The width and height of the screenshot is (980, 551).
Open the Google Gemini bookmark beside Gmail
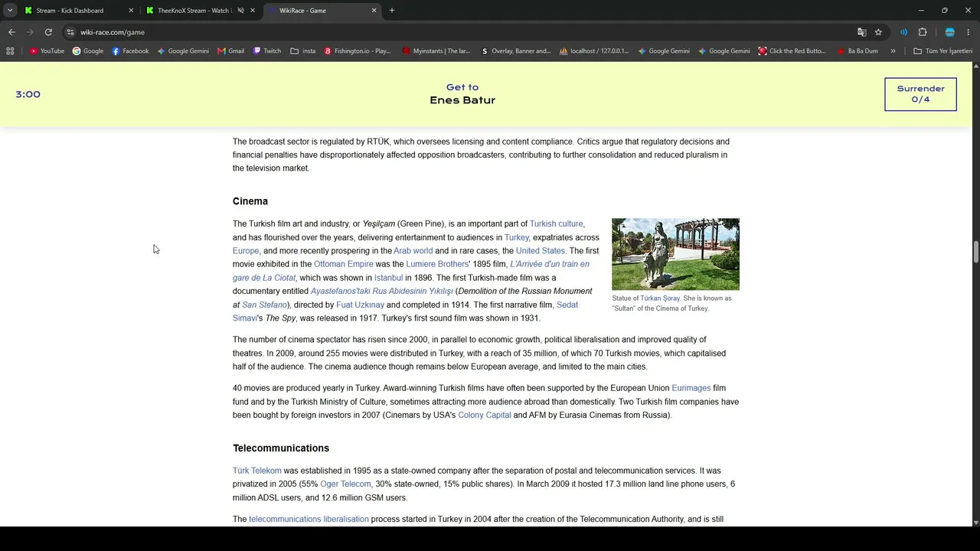click(x=183, y=51)
